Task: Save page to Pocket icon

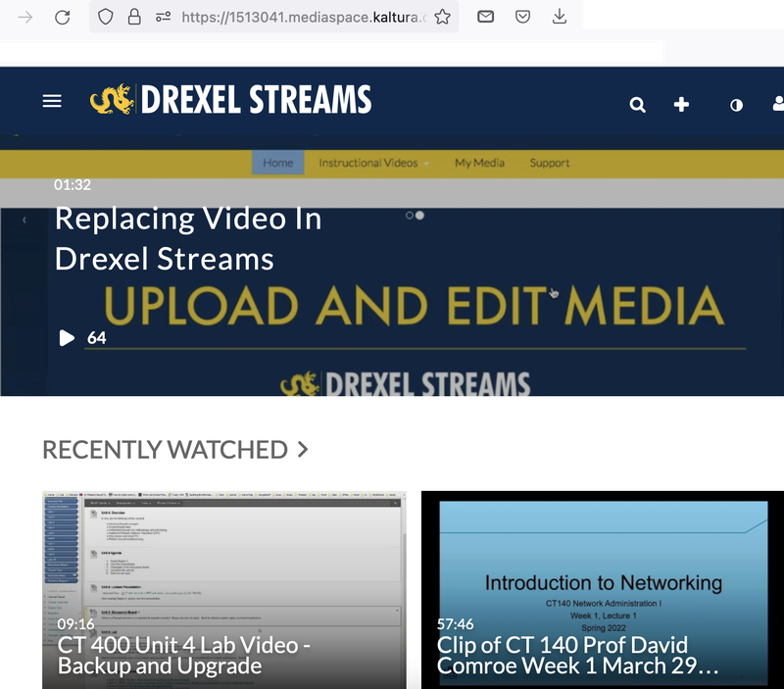Action: point(522,17)
